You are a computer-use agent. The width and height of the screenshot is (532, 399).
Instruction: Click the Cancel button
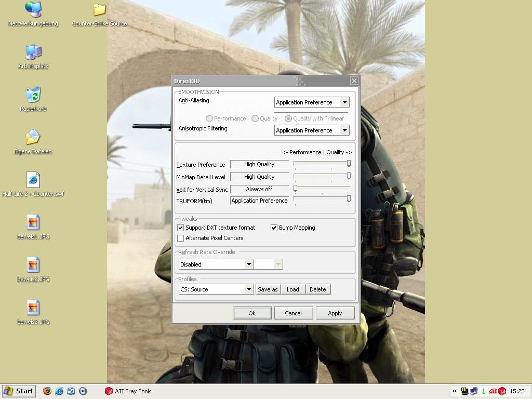pos(294,313)
